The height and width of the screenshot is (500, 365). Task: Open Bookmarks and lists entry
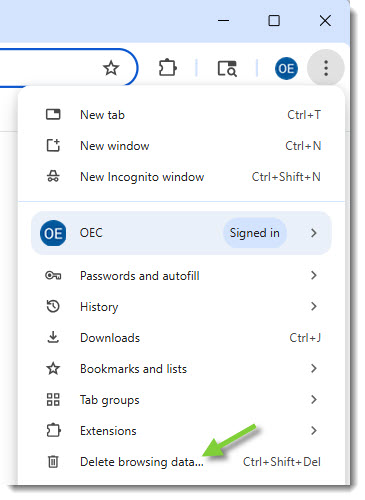pos(182,369)
